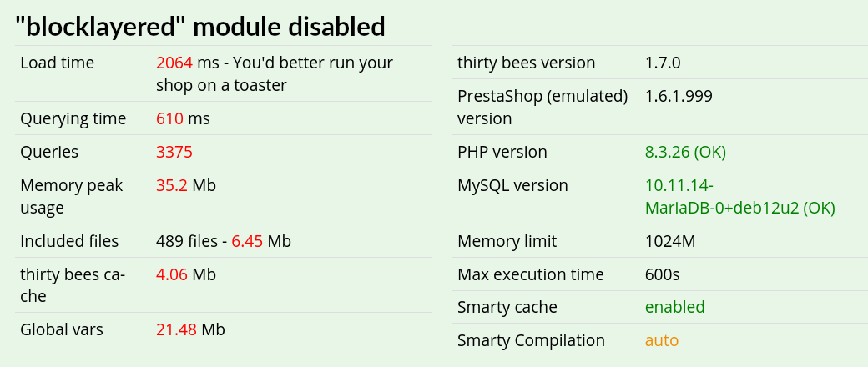Click the Load time label
This screenshot has width=868, height=367.
57,63
